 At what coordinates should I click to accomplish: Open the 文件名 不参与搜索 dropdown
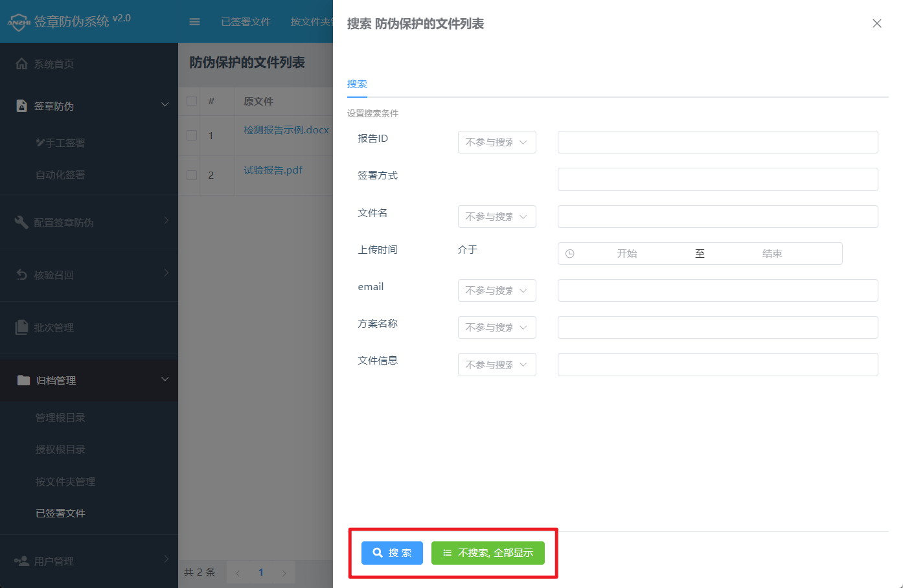pyautogui.click(x=497, y=216)
